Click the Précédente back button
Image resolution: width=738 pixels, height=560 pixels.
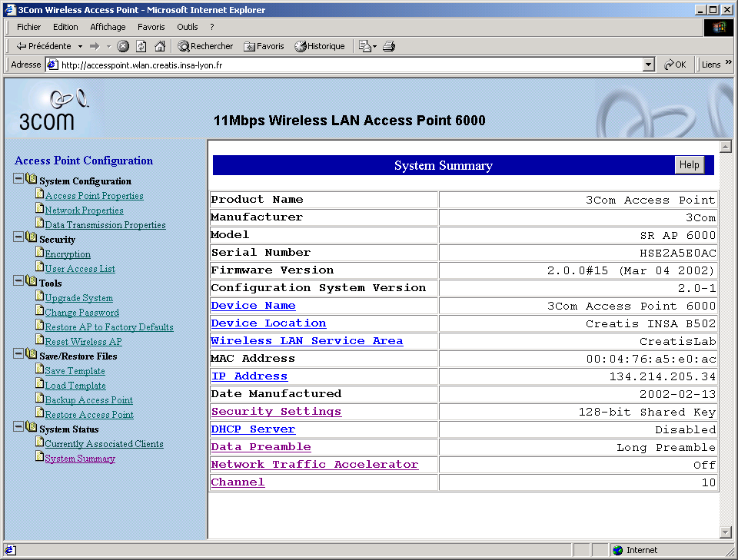click(44, 46)
